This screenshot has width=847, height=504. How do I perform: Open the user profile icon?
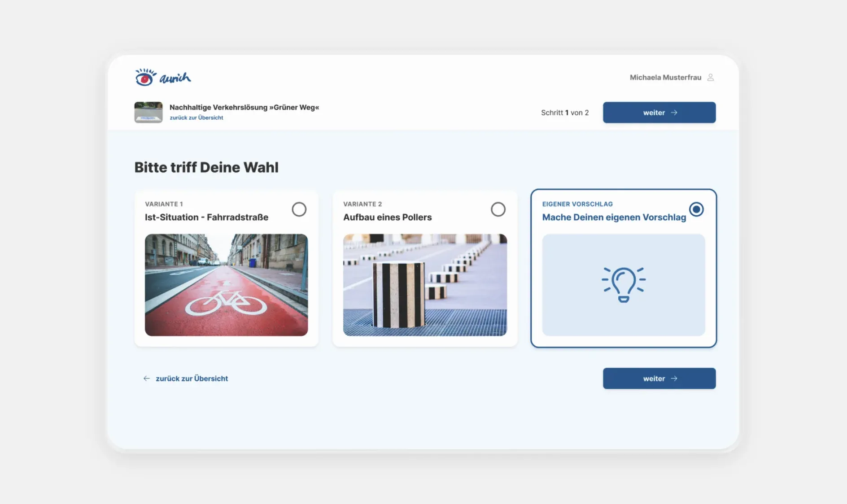[710, 77]
